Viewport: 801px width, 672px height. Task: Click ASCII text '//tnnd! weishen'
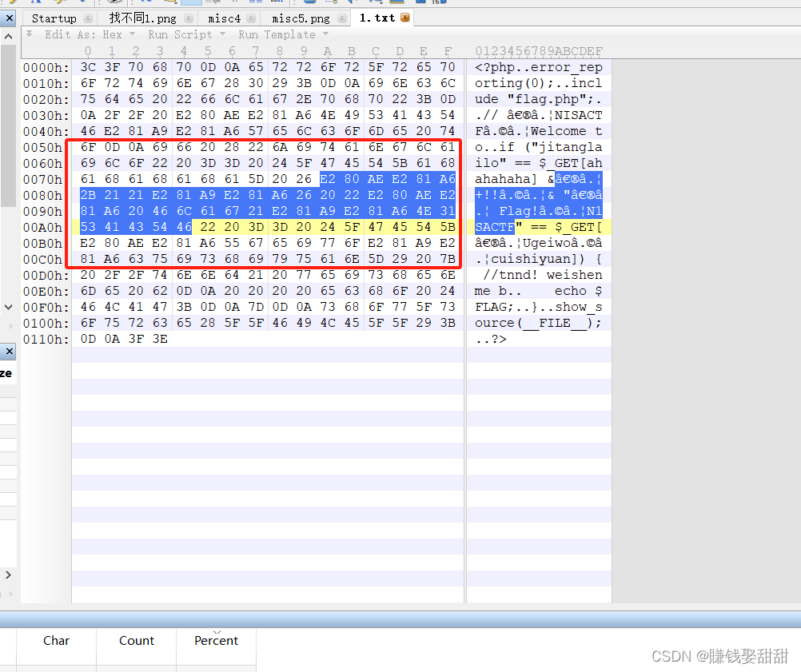pos(543,275)
